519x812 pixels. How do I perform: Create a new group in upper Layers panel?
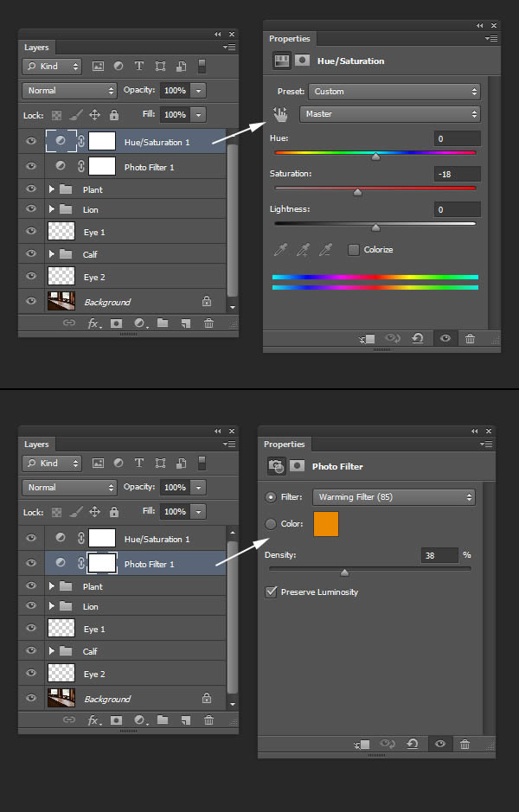click(163, 323)
